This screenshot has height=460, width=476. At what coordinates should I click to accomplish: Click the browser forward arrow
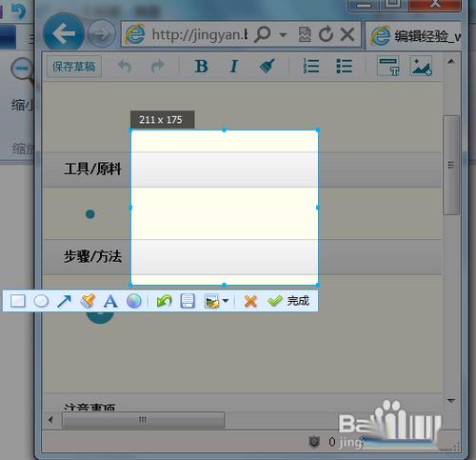pos(102,33)
